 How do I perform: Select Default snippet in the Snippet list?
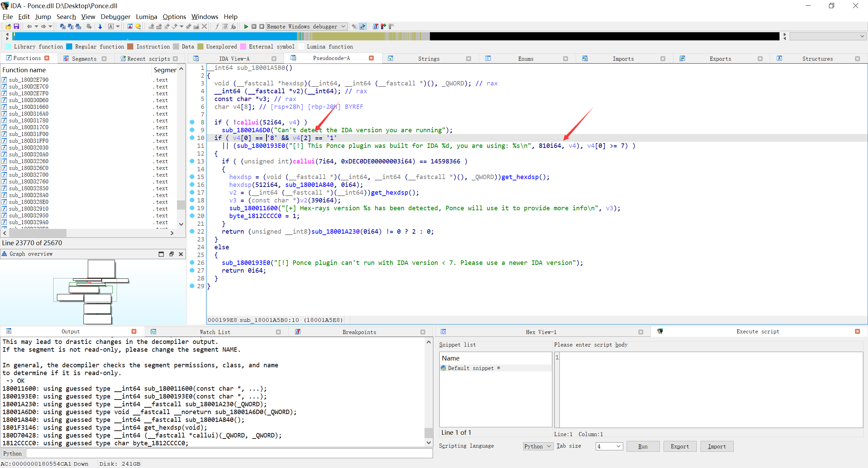click(471, 368)
